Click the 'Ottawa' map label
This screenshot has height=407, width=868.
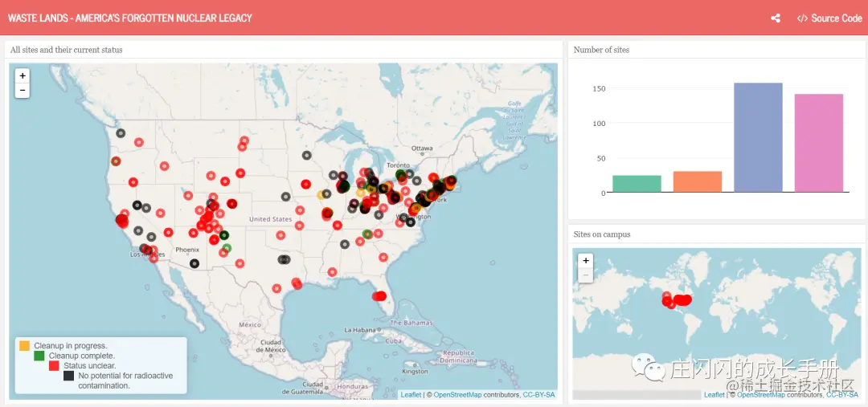[x=422, y=149]
